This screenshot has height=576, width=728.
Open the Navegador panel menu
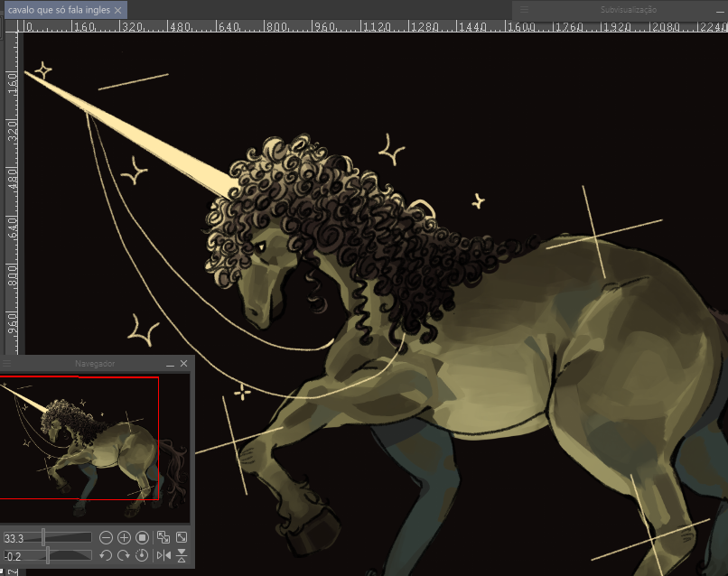coord(6,364)
